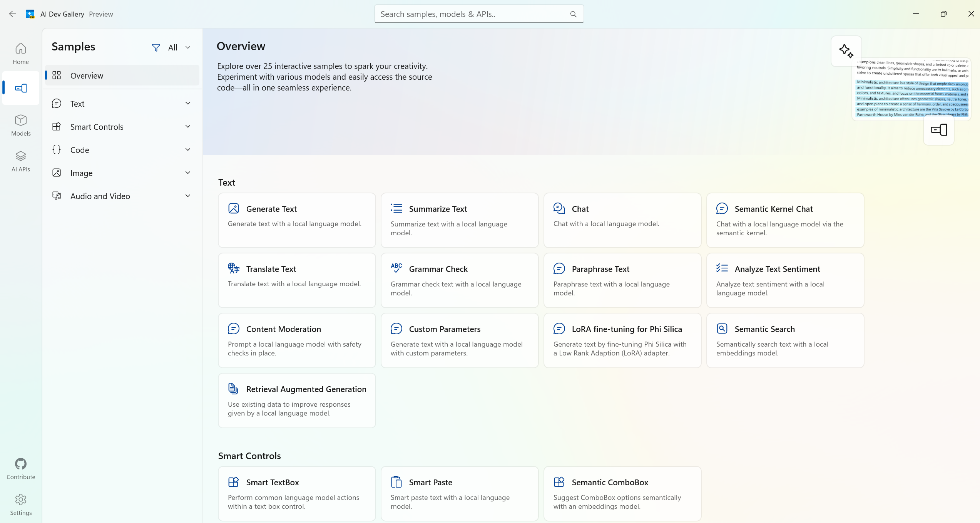
Task: Open the Summarize Text sample
Action: click(x=460, y=220)
